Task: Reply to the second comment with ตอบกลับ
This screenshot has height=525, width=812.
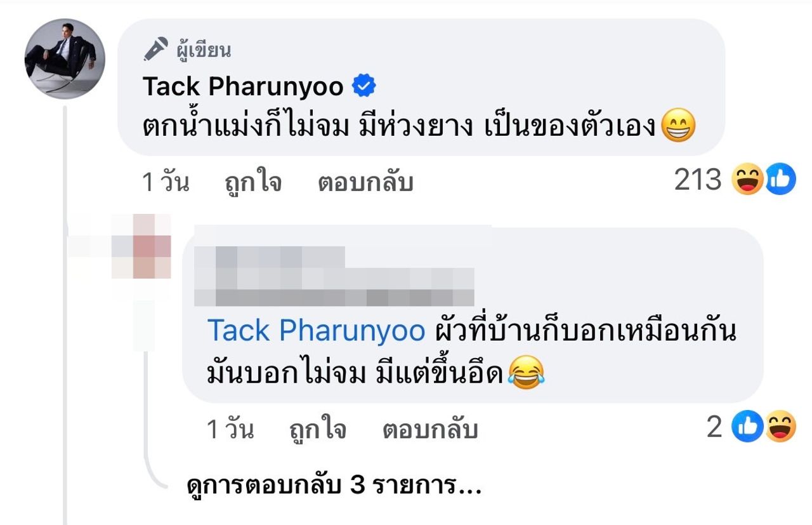Action: 431,430
